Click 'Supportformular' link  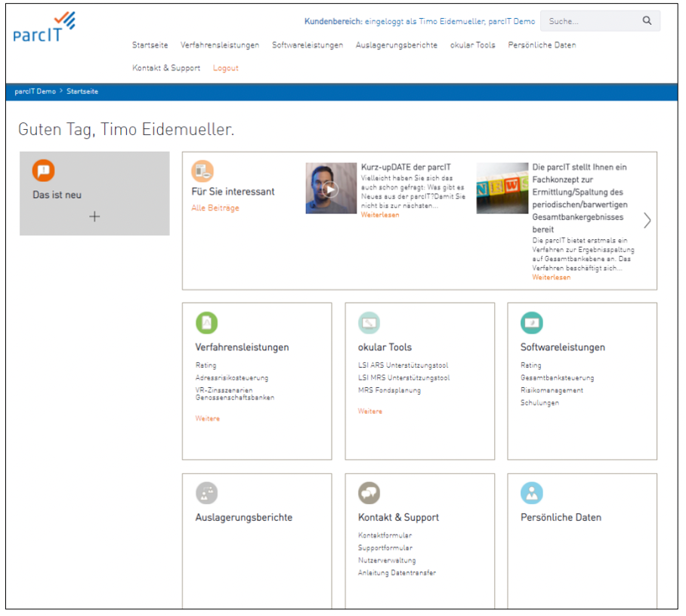pyautogui.click(x=385, y=547)
